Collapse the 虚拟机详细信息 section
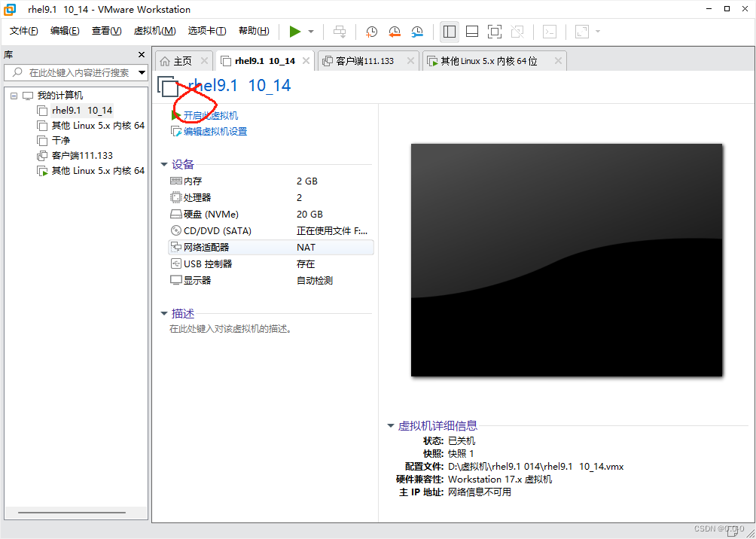Screen dimensions: 756x539 pyautogui.click(x=391, y=425)
